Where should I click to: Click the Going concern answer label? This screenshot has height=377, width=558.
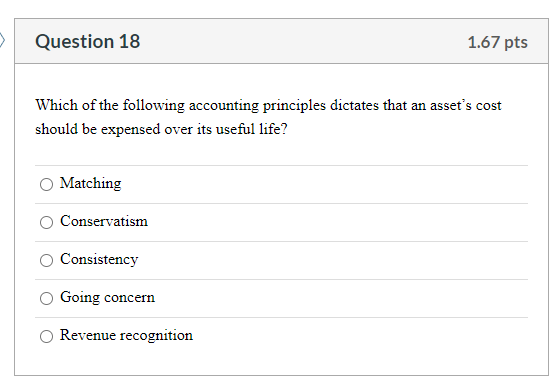pyautogui.click(x=107, y=298)
